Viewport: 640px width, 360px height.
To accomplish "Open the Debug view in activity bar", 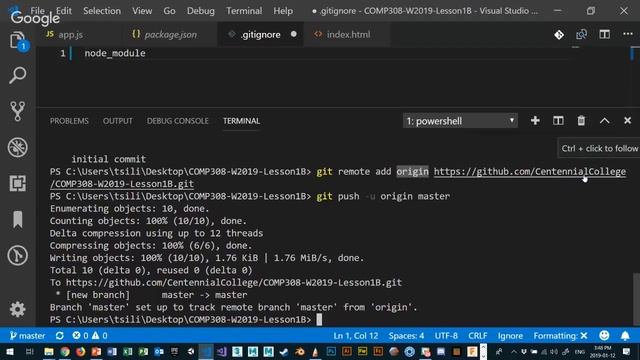I will click(x=18, y=147).
